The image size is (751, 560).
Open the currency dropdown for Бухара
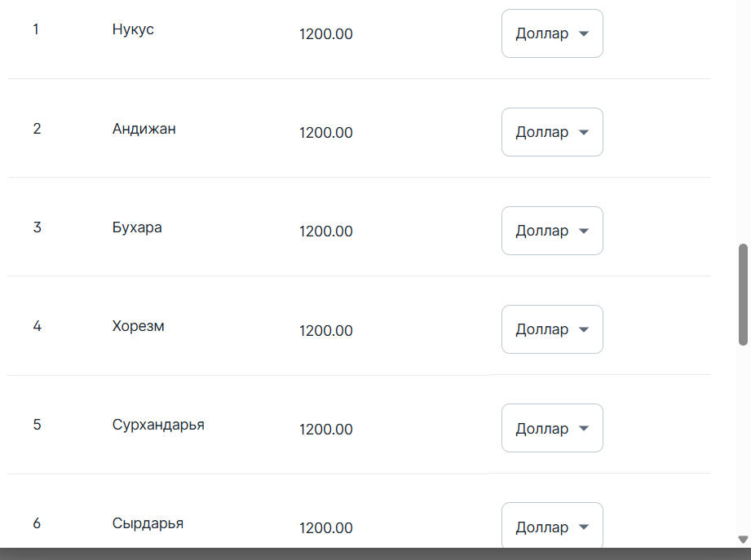pyautogui.click(x=552, y=231)
